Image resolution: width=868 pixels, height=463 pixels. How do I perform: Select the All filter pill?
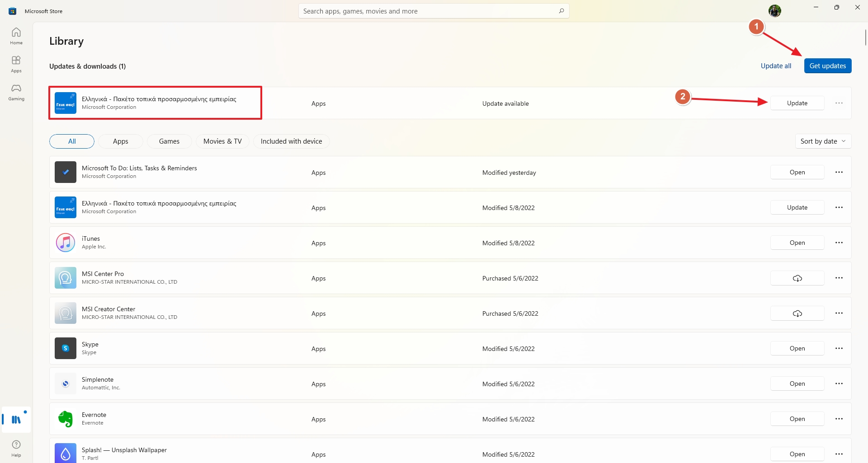coord(72,141)
